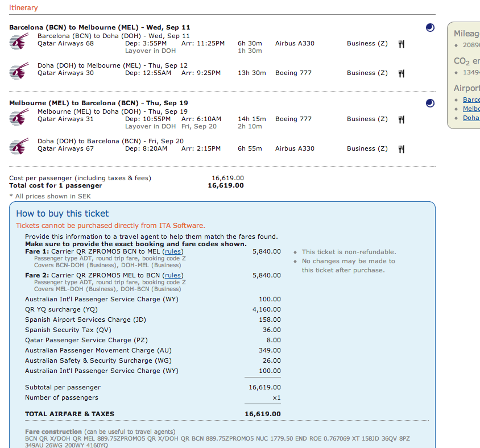Click 'Dep: 10:55PM' departure time

[x=148, y=119]
